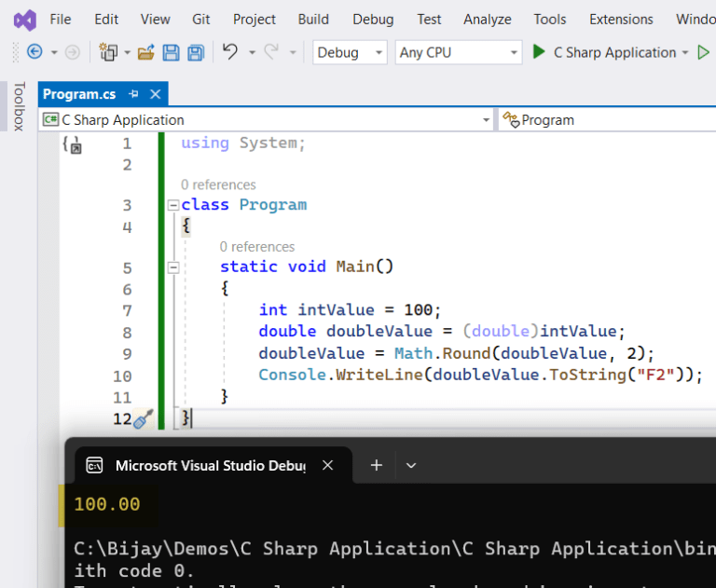The height and width of the screenshot is (588, 716).
Task: Click the Save All floppy icon
Action: click(x=197, y=52)
